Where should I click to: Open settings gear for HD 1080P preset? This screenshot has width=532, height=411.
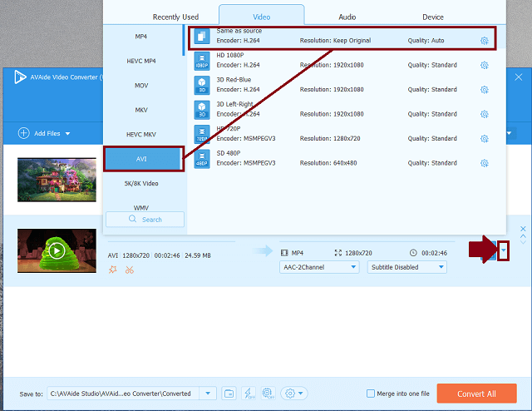point(484,65)
